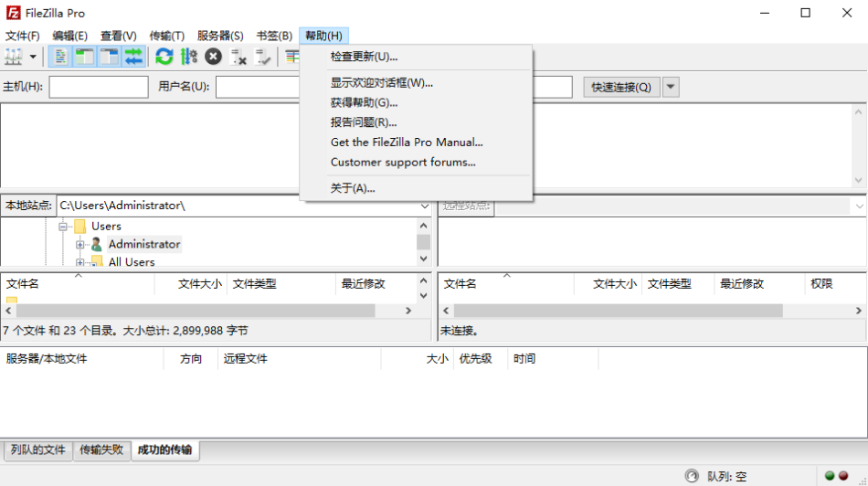Toggle transfer queue display icon
The height and width of the screenshot is (486, 868).
(133, 57)
